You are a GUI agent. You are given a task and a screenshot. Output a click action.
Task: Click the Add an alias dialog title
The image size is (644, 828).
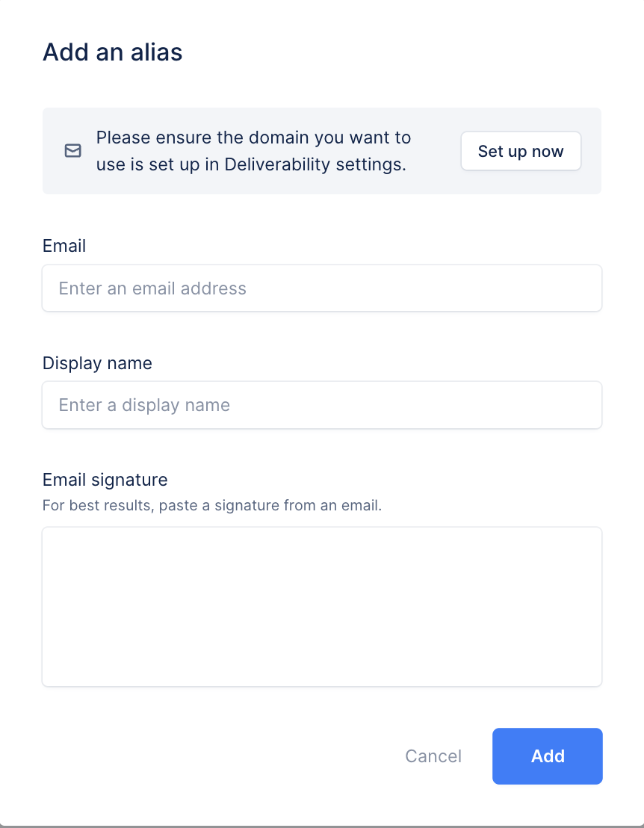(x=112, y=52)
